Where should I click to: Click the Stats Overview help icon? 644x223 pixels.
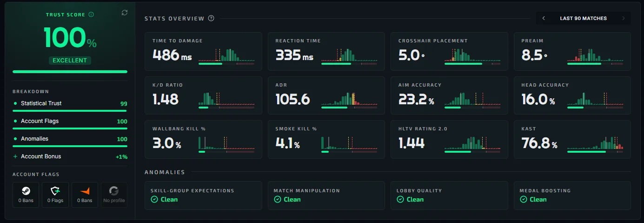pos(211,19)
